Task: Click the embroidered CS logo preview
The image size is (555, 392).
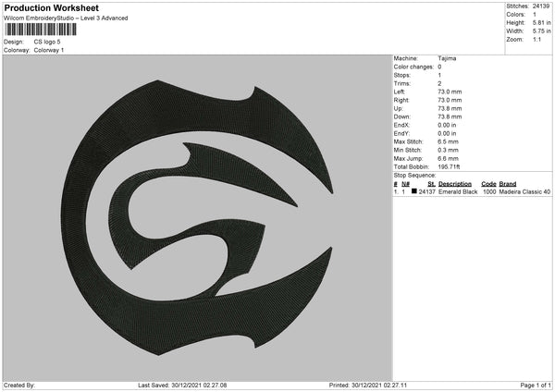Action: coord(198,217)
